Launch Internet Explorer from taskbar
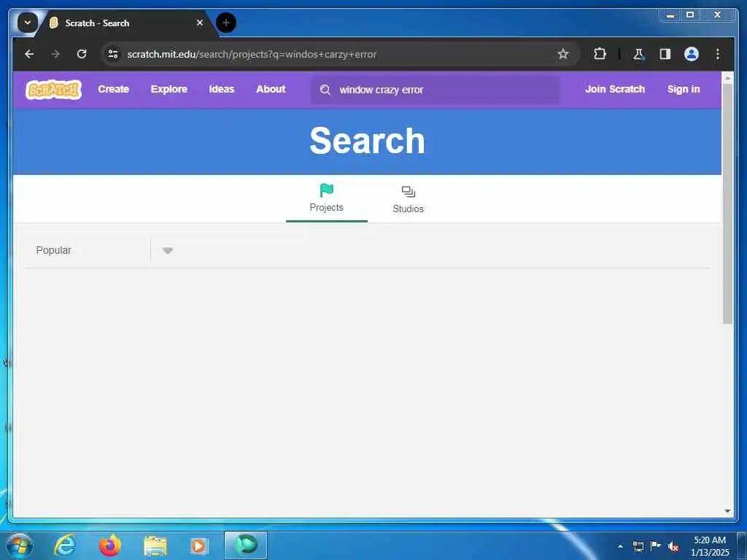 65,545
